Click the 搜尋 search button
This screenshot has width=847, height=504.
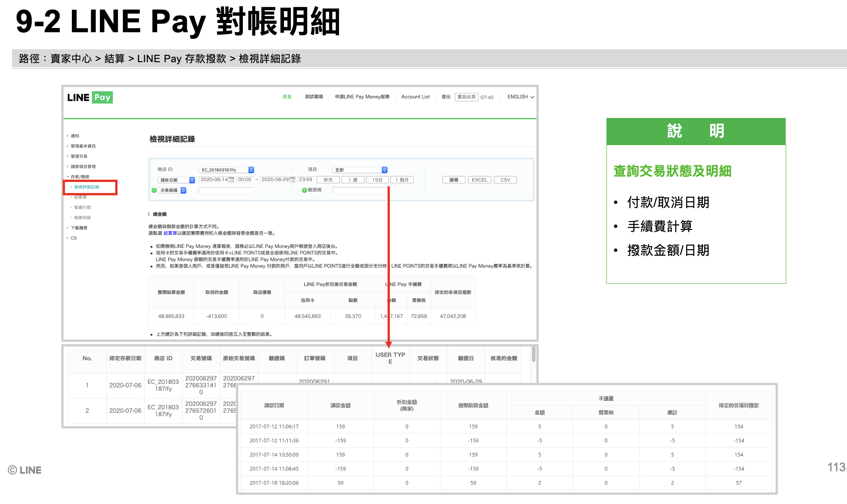[454, 180]
